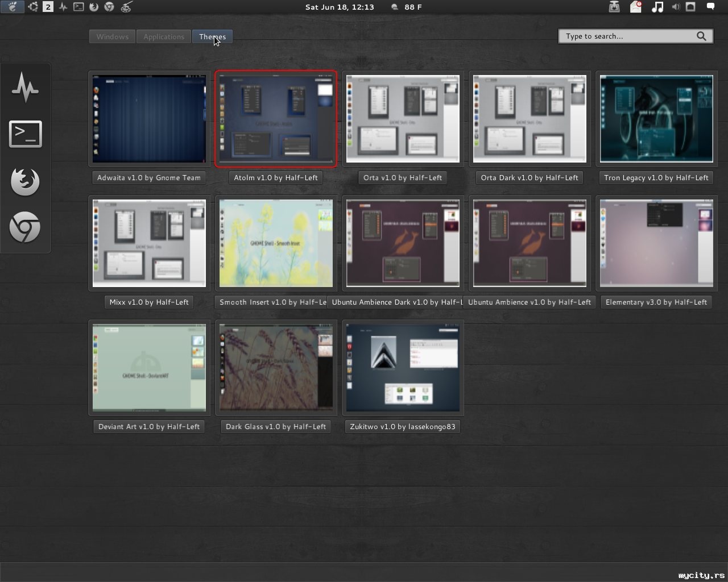Open the music note indicator in top panel
The height and width of the screenshot is (582, 728).
[x=657, y=7]
